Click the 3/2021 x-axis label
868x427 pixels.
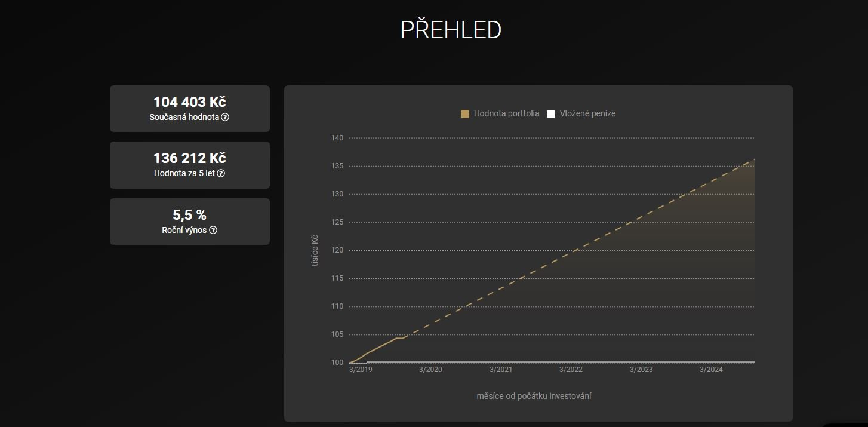501,370
